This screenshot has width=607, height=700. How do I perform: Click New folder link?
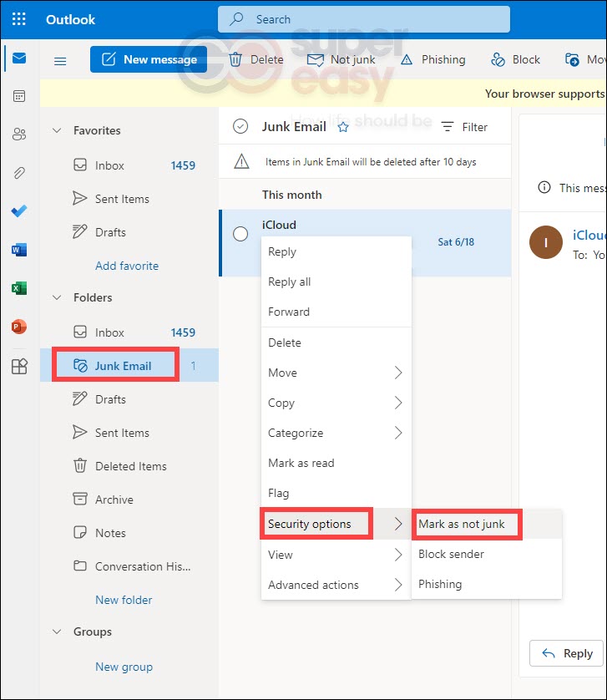[124, 600]
